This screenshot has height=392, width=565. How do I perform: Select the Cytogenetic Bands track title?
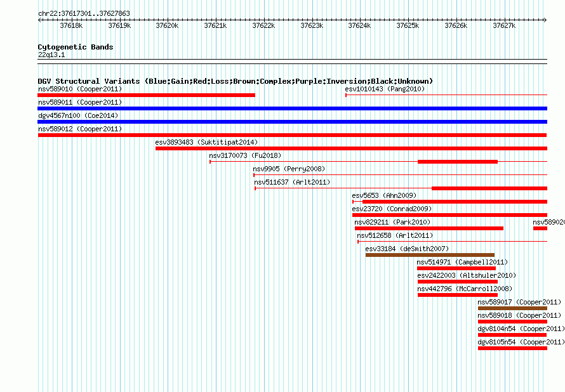[x=76, y=47]
